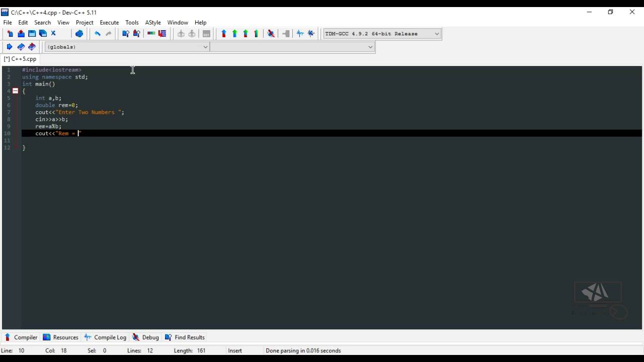The height and width of the screenshot is (362, 644).
Task: Open the Help menu
Action: click(x=201, y=23)
